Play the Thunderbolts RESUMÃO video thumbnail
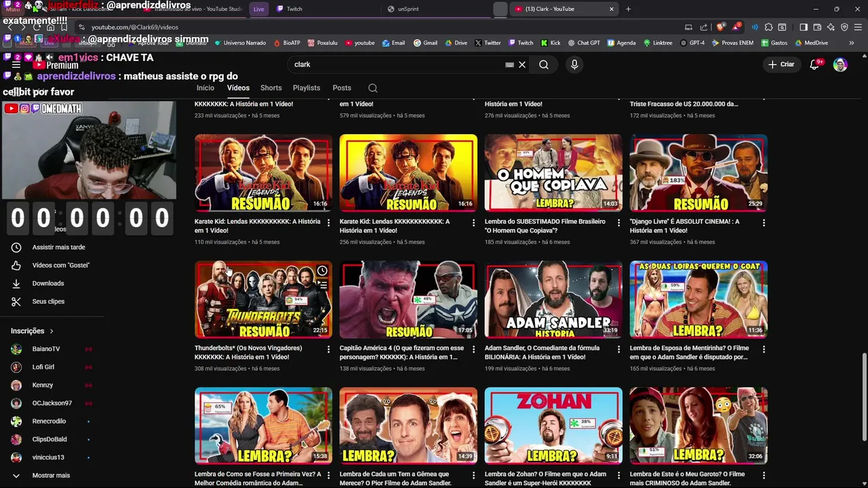 (x=263, y=299)
